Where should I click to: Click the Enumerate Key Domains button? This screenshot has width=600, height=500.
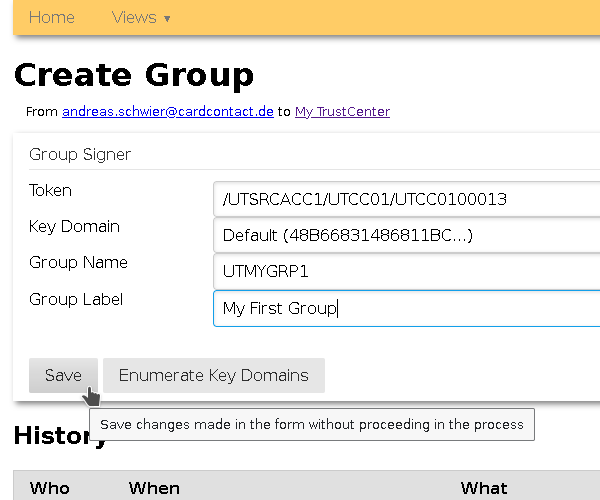(214, 375)
